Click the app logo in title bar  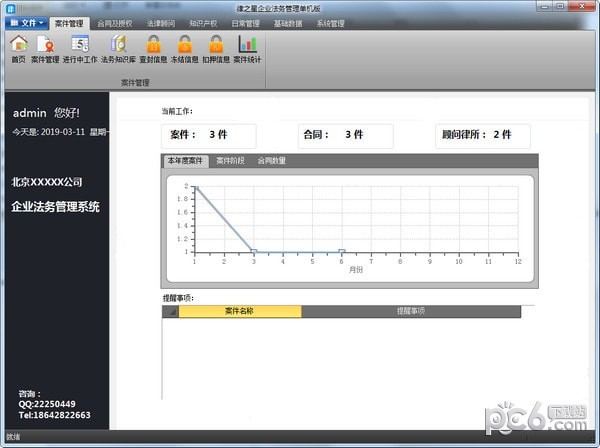tap(10, 8)
